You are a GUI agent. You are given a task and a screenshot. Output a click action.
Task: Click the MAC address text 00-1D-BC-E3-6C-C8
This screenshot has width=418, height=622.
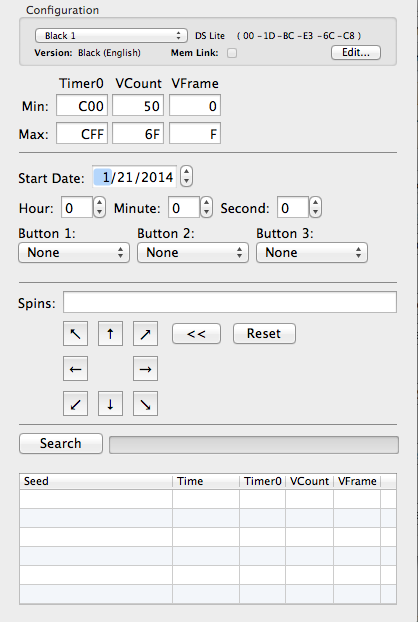click(299, 36)
